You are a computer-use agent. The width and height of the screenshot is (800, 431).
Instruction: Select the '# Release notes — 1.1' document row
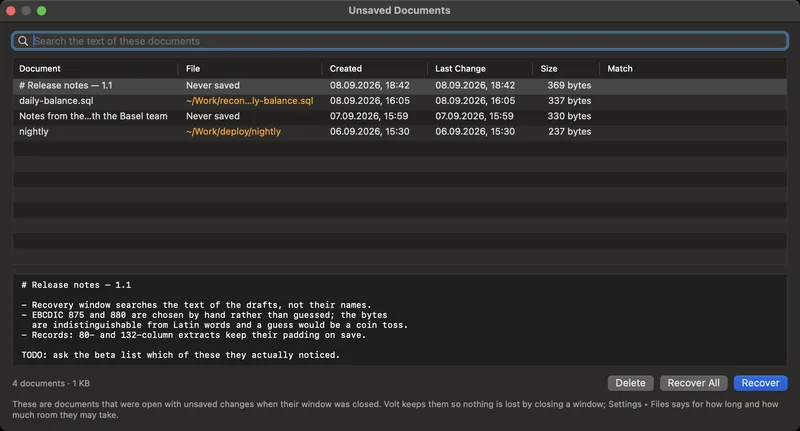(x=399, y=85)
